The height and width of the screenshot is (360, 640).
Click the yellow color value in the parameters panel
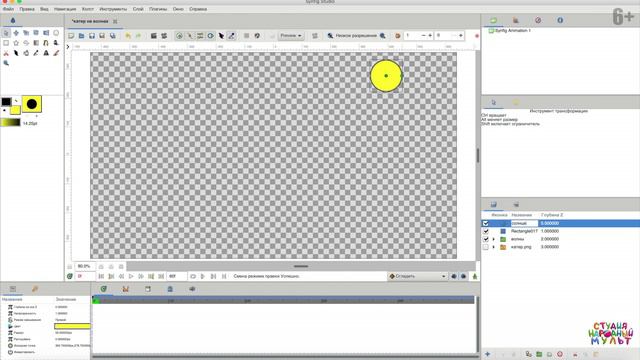(x=72, y=326)
